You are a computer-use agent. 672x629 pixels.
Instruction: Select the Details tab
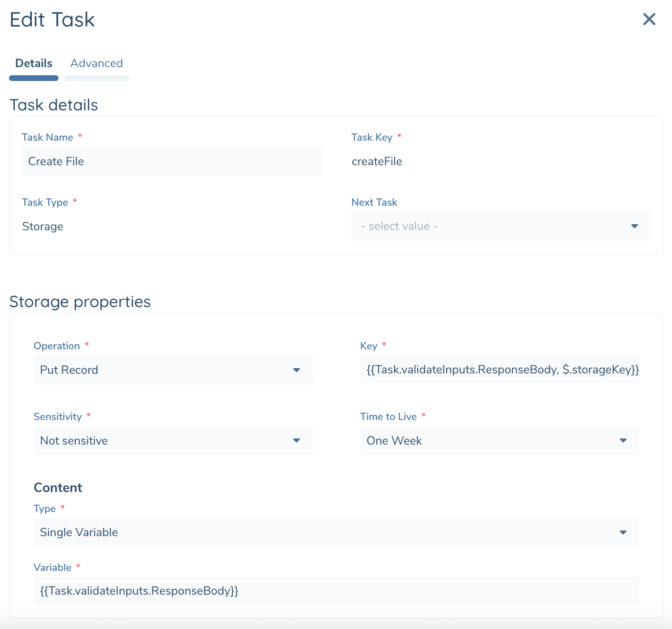(34, 63)
